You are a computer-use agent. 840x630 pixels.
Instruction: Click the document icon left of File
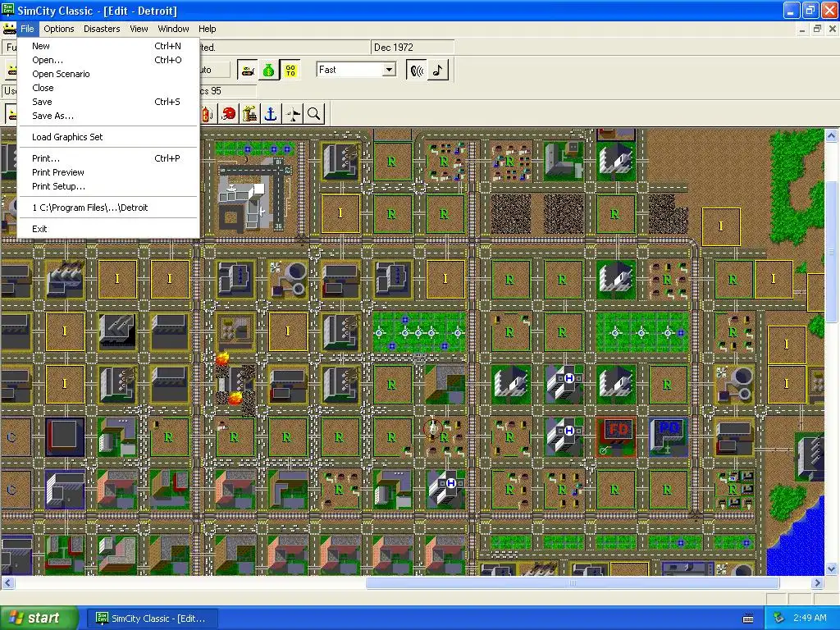(x=9, y=29)
